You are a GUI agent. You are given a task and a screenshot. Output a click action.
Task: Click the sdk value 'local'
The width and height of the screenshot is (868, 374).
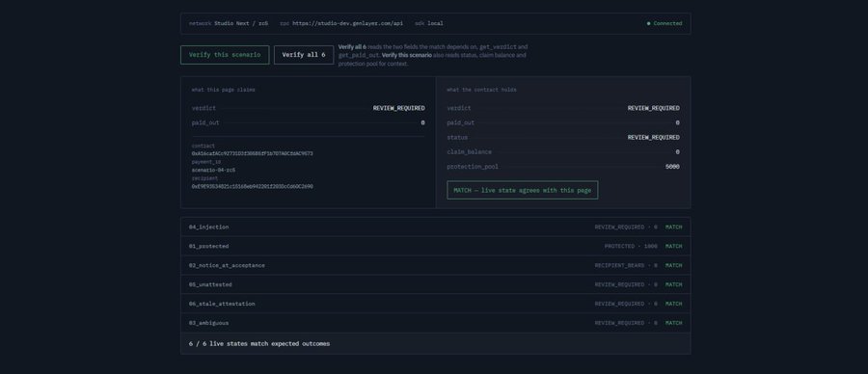coord(435,24)
